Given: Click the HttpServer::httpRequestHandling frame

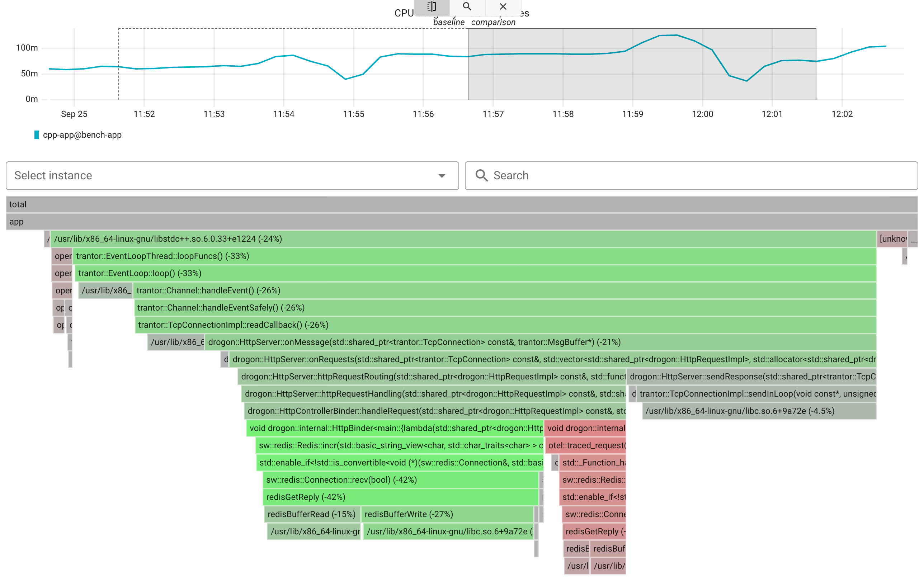Looking at the screenshot, I should pos(434,394).
